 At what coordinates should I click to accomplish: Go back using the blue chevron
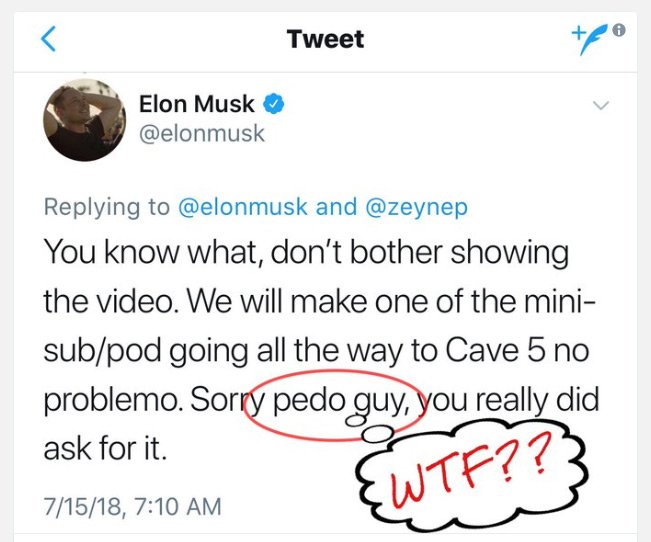point(48,39)
